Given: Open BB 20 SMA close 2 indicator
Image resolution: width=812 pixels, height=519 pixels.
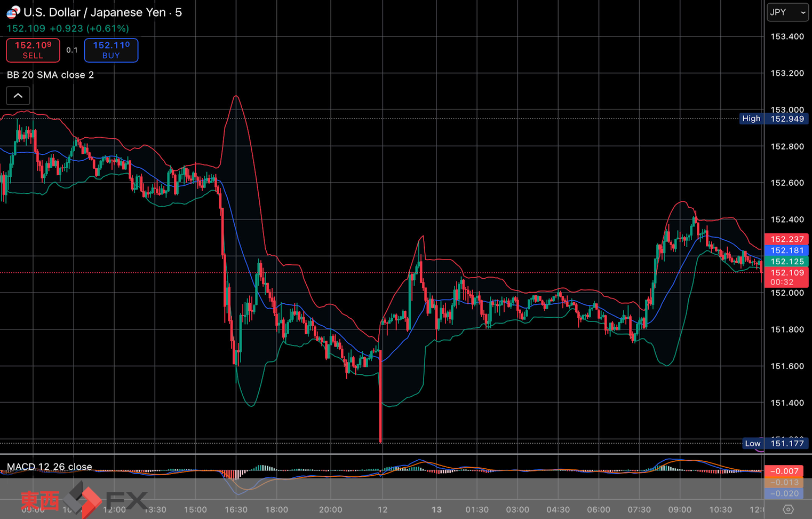Looking at the screenshot, I should 51,75.
